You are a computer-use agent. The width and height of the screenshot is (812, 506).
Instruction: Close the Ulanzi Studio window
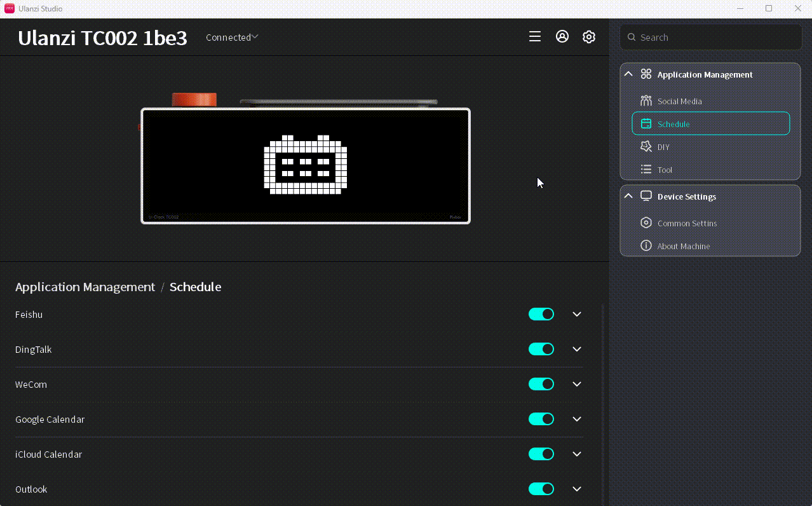coord(798,8)
